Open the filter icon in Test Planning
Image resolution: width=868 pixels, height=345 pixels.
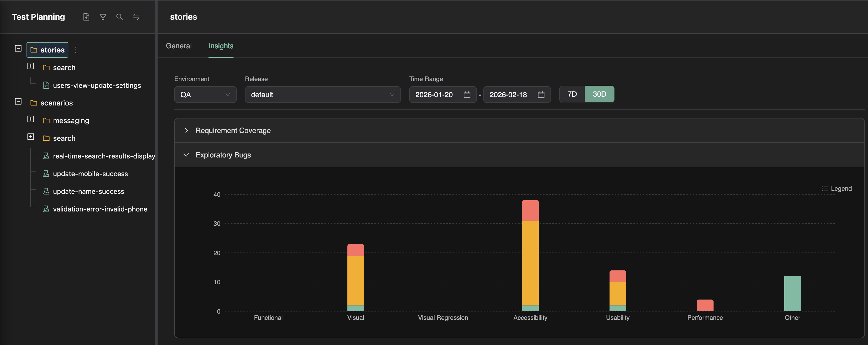point(103,17)
